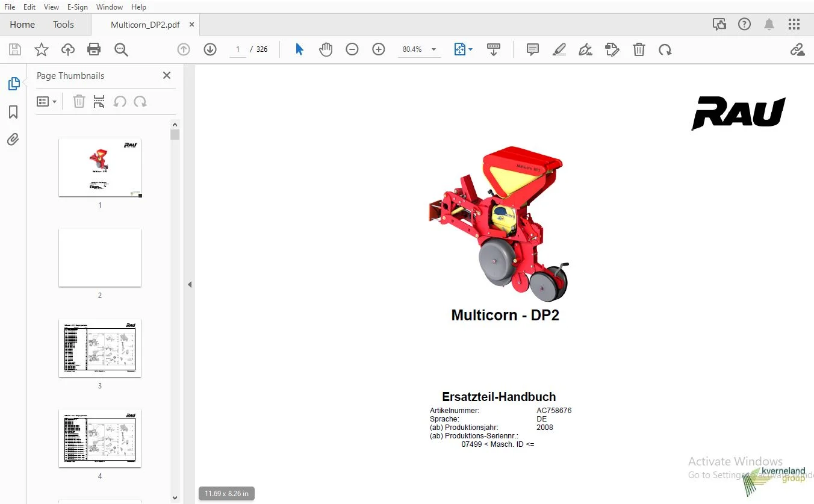Zoom out with minus button
Screen dimensions: 814x504
(352, 49)
